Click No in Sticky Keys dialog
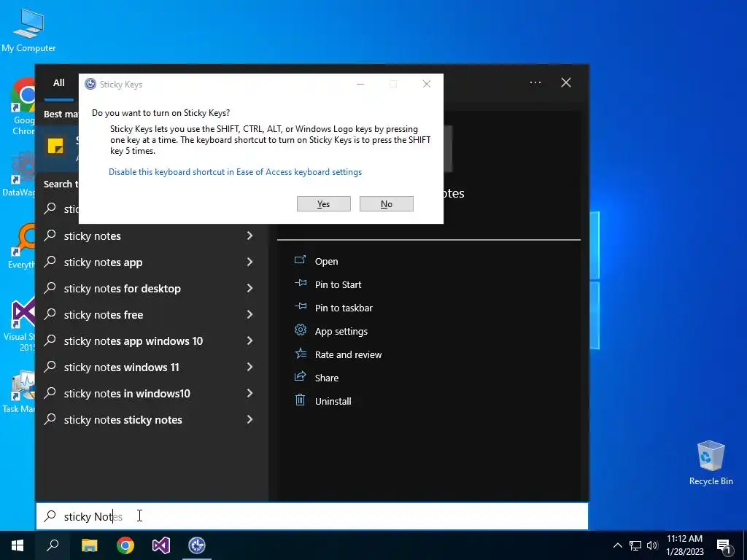747x560 pixels. 387,204
